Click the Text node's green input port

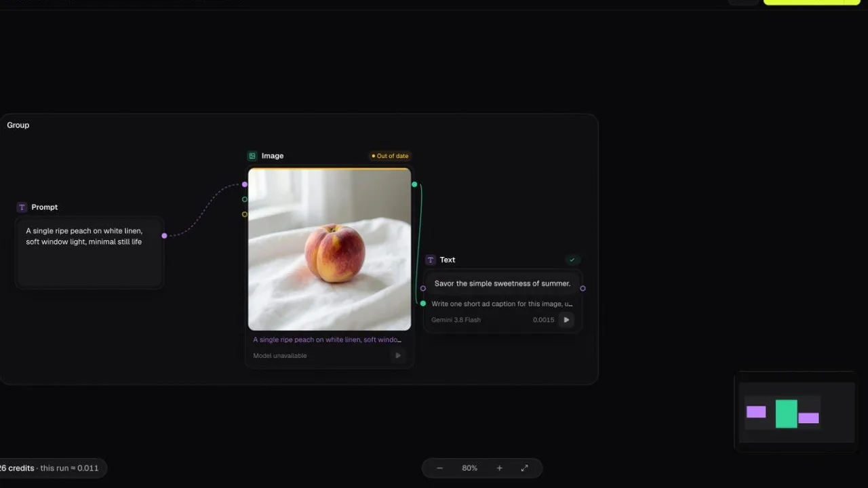point(423,304)
